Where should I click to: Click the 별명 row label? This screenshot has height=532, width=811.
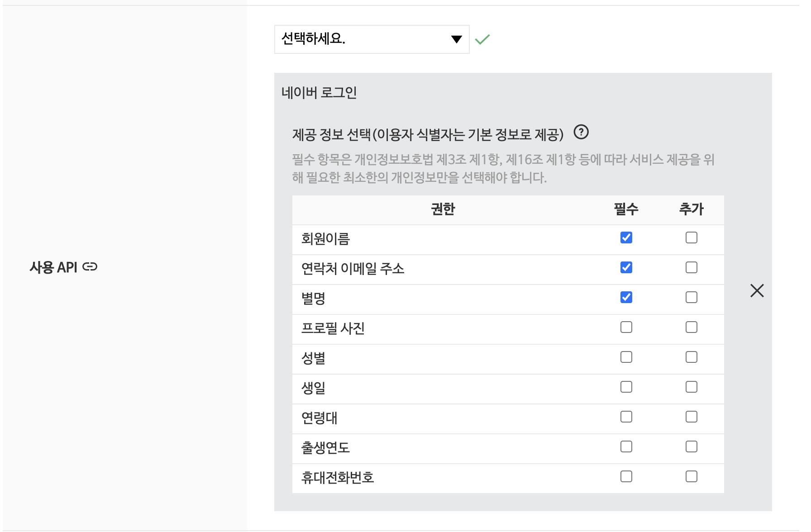[314, 299]
